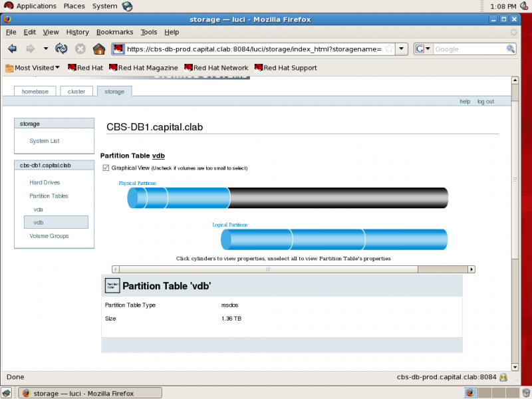The height and width of the screenshot is (399, 532).
Task: Open the Red Hat Network bookmark
Action: tap(216, 68)
